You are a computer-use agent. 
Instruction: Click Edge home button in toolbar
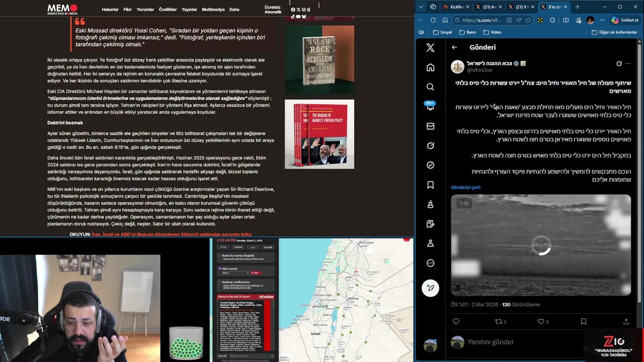445,20
